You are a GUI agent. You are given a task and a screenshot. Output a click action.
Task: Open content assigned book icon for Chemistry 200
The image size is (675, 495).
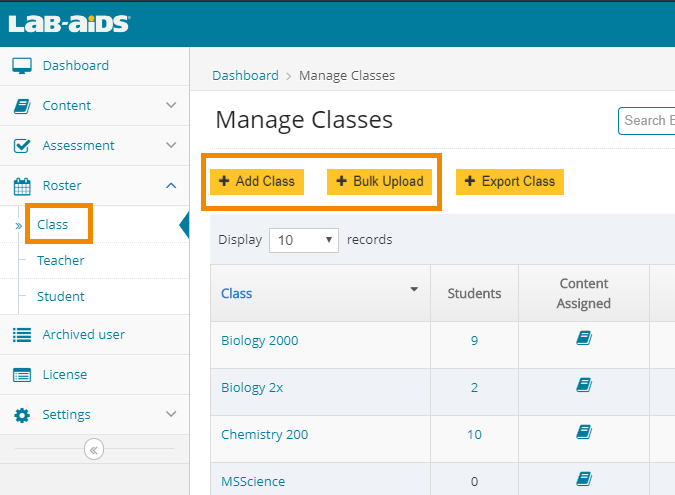[x=584, y=432]
